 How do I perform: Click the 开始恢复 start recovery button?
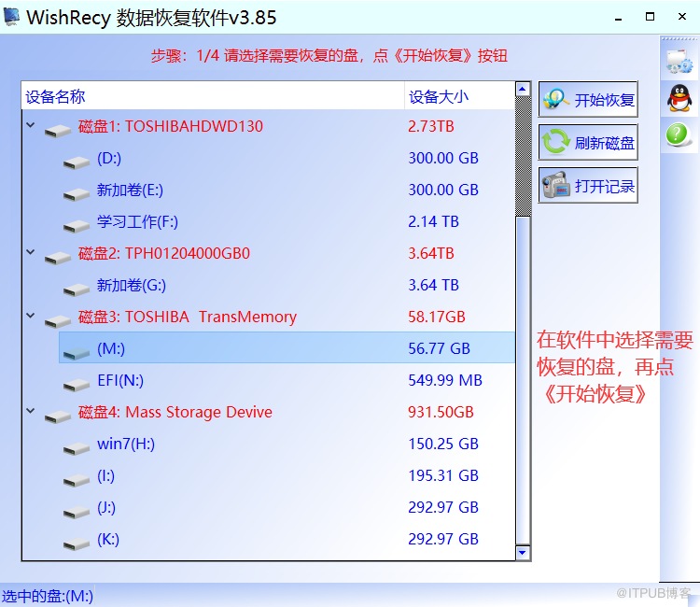pyautogui.click(x=588, y=99)
